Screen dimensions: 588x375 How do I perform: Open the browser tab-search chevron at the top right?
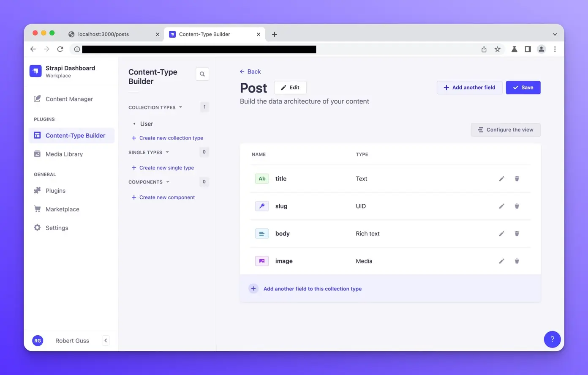click(555, 34)
